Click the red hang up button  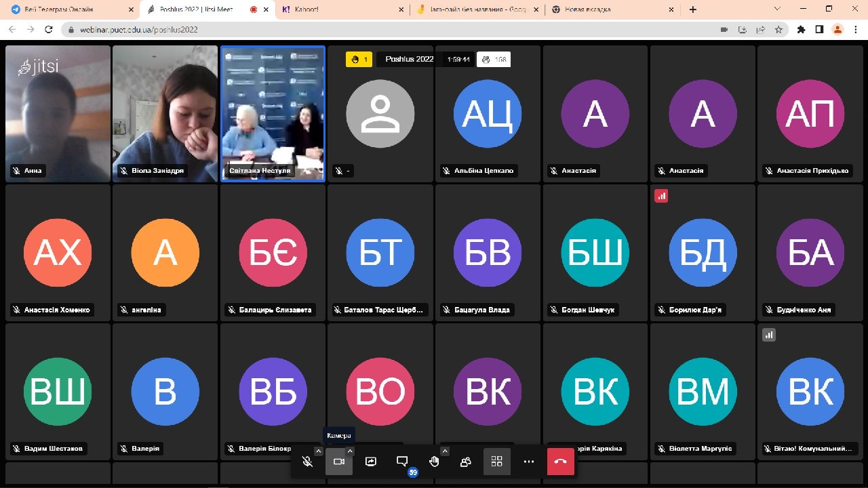[x=560, y=462]
